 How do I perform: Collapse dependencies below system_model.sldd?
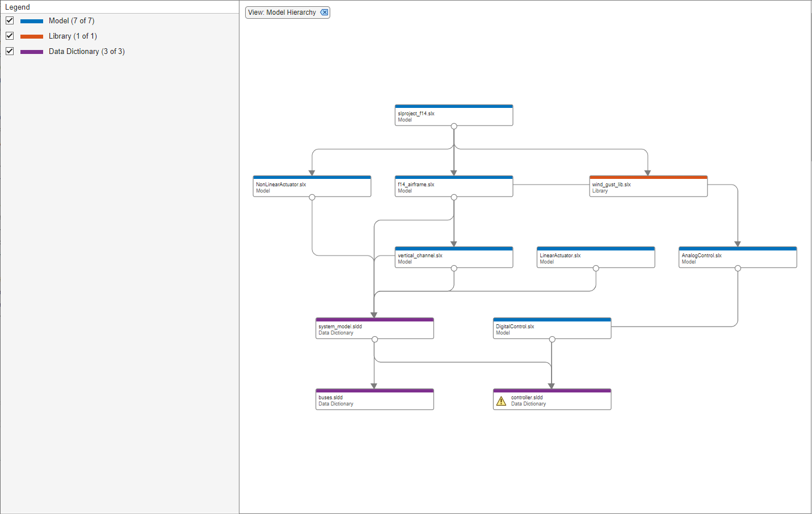[375, 339]
